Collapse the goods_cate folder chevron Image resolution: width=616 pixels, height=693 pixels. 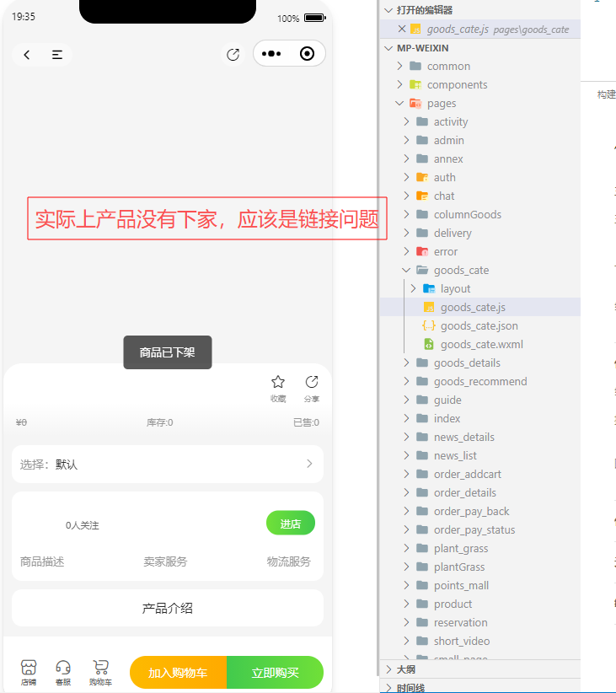(406, 270)
